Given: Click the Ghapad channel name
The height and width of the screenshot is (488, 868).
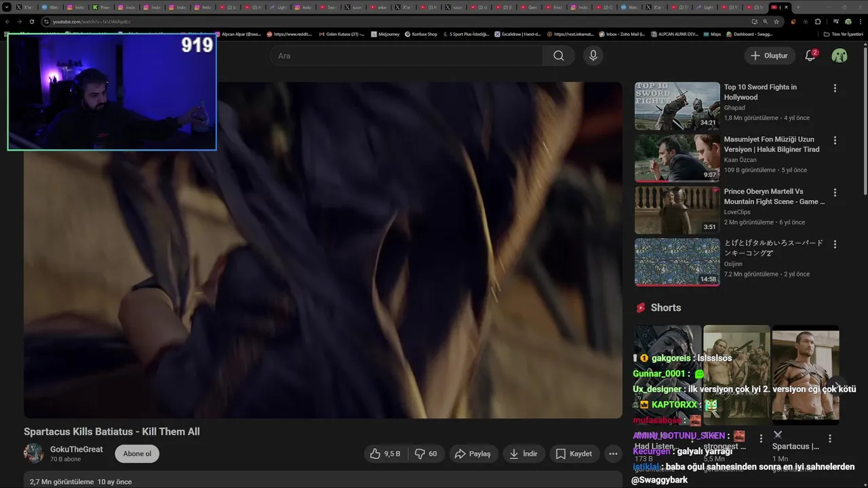Looking at the screenshot, I should (x=734, y=108).
